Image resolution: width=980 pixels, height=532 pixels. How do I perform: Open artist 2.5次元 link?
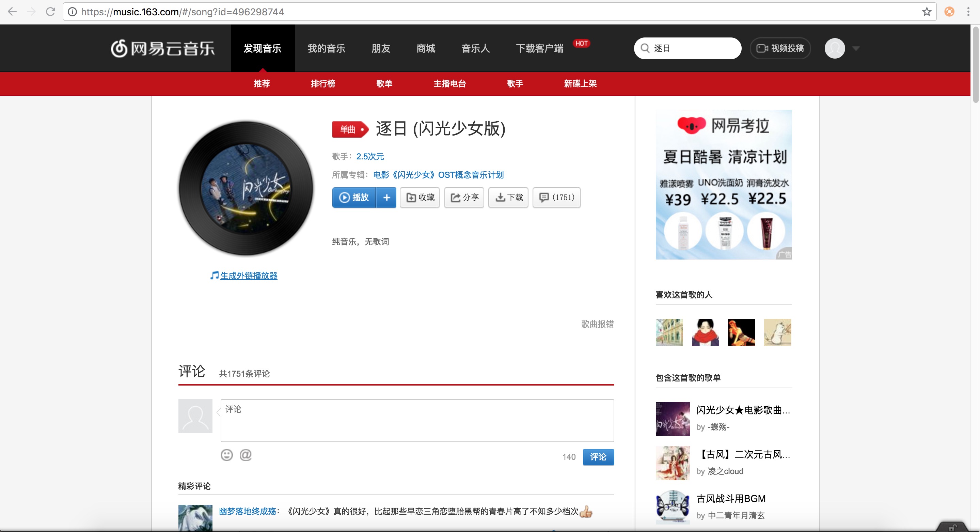370,156
